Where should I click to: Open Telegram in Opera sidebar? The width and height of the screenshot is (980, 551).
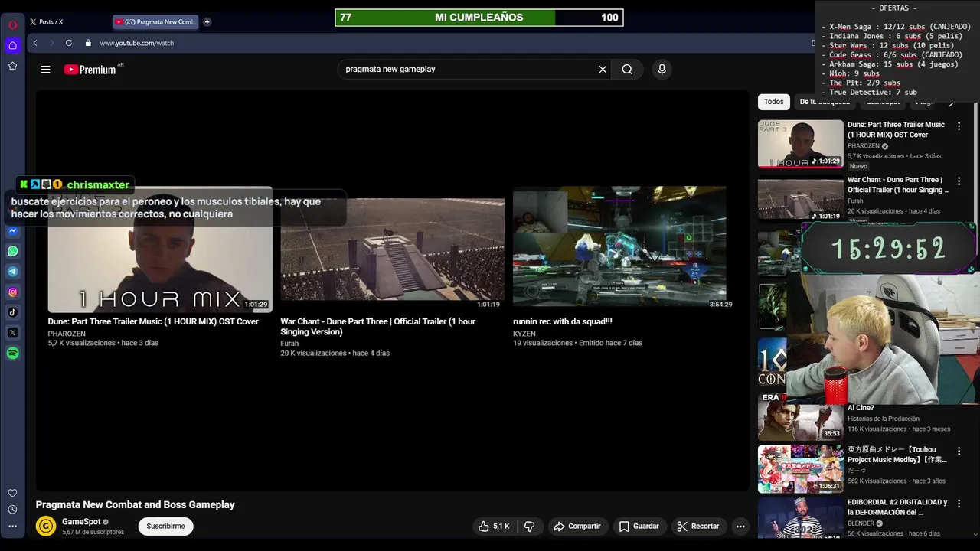pos(13,272)
